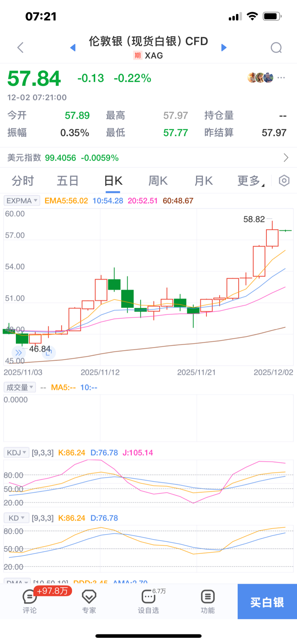
Task: Open the KD indicator dropdown
Action: tap(17, 518)
